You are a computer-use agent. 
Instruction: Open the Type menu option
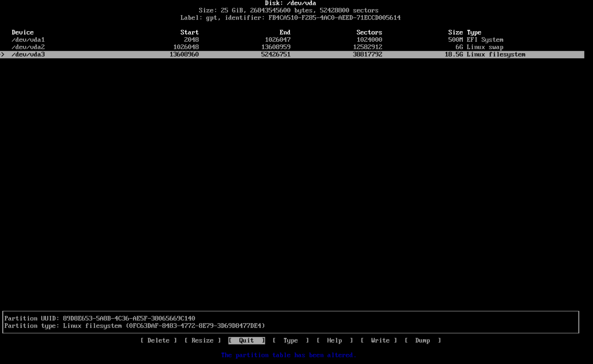pos(291,341)
